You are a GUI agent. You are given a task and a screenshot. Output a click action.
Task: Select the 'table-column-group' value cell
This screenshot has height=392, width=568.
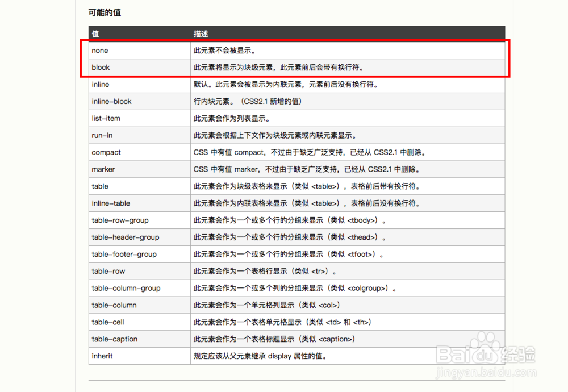click(140, 289)
